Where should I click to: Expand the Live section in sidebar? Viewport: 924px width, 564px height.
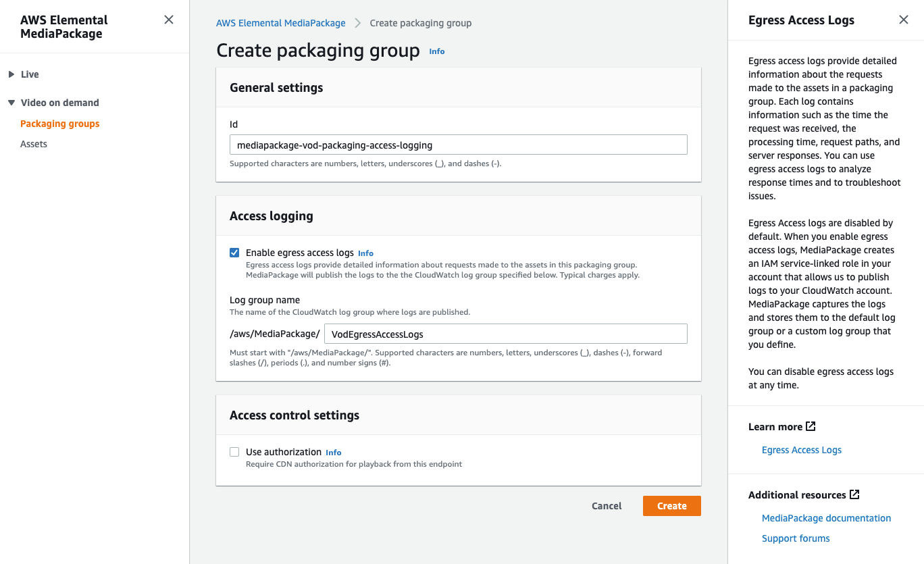pyautogui.click(x=11, y=74)
